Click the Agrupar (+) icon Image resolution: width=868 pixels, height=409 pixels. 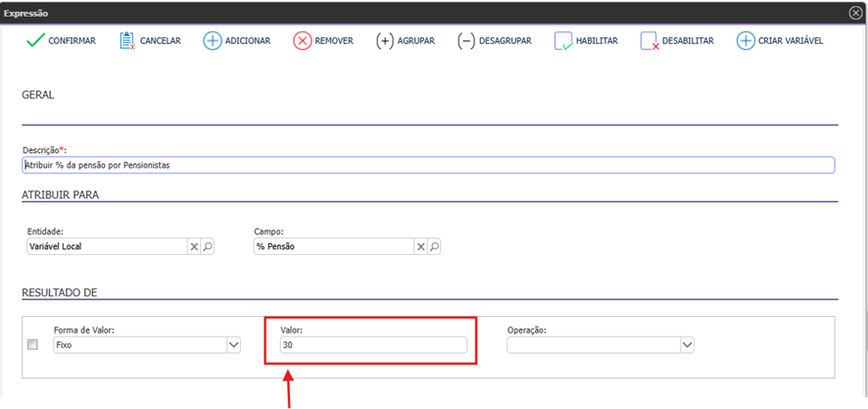click(385, 41)
